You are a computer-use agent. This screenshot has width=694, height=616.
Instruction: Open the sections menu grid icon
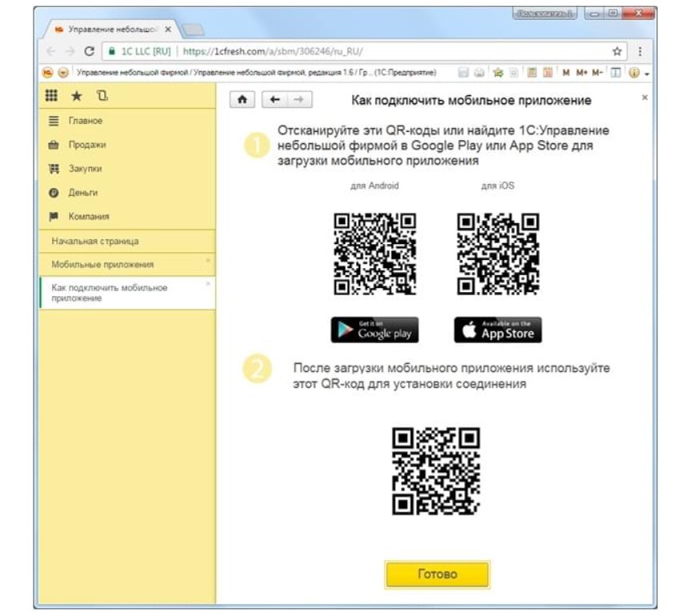click(x=51, y=95)
